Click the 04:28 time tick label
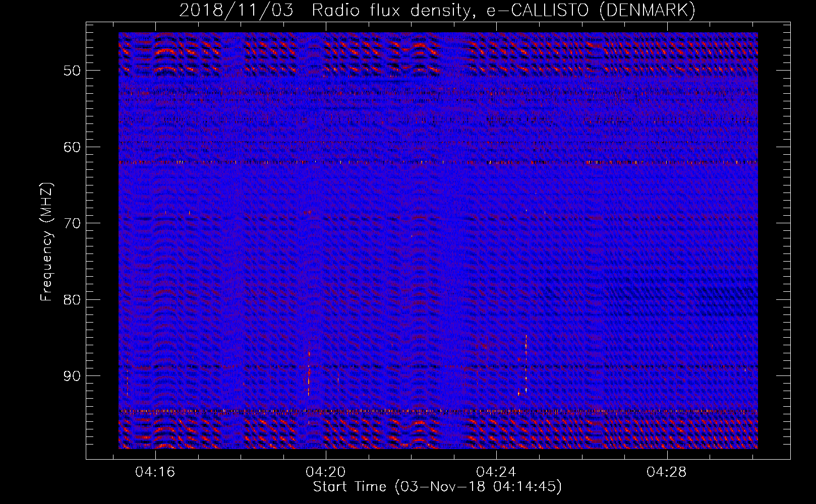 (667, 472)
